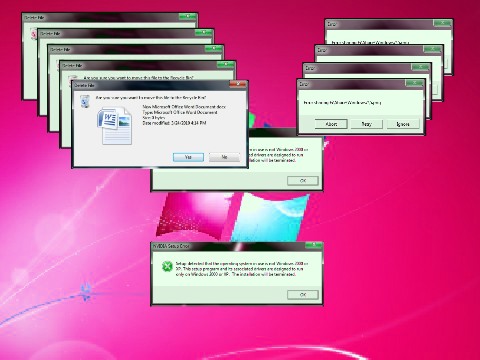Click the 'New Microsoft Office Word Document.docx' file name
The image size is (480, 360).
click(184, 107)
